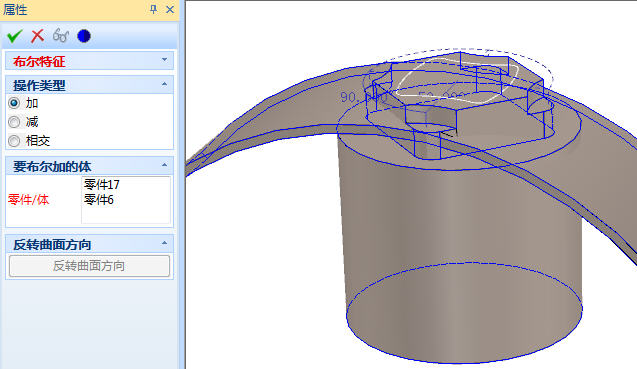Click the 反转曲面方向 button
637x369 pixels.
tap(89, 266)
